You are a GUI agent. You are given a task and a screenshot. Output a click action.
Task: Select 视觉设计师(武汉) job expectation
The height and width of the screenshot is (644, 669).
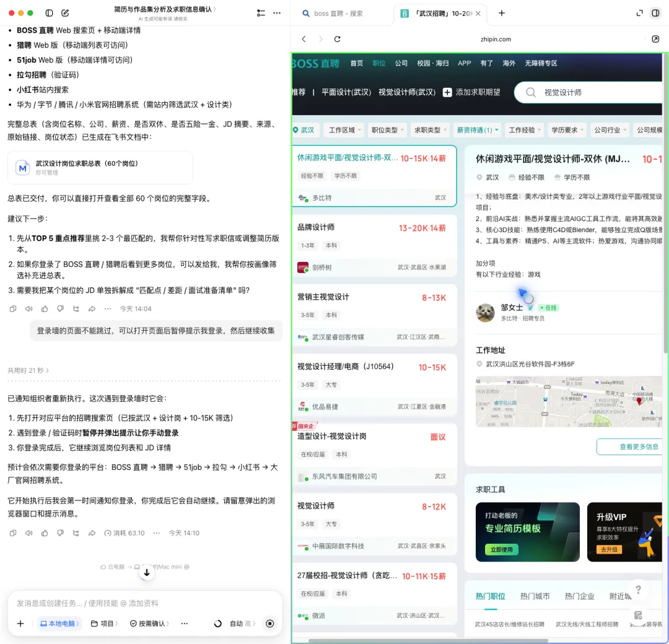pyautogui.click(x=406, y=92)
